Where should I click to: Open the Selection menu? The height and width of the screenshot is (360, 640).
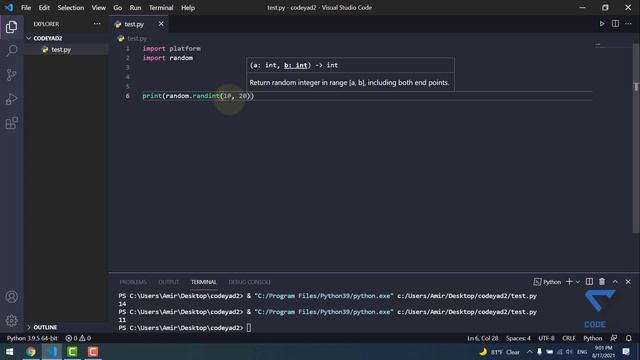point(71,7)
